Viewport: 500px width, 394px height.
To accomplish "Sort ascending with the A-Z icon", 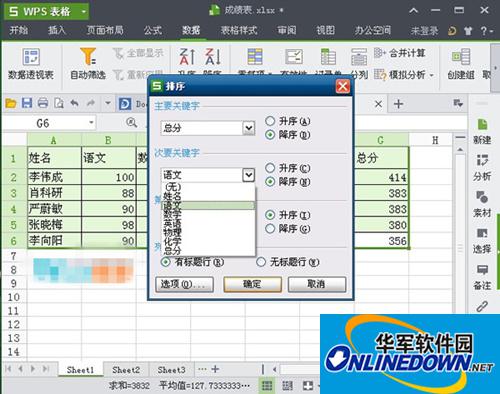I will pos(187,57).
